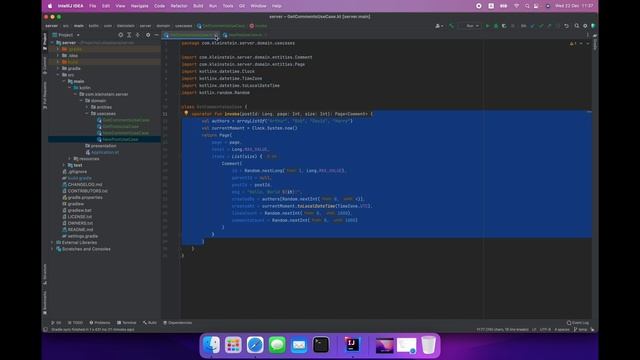Click the green Run triangle in toolbar

[487, 26]
